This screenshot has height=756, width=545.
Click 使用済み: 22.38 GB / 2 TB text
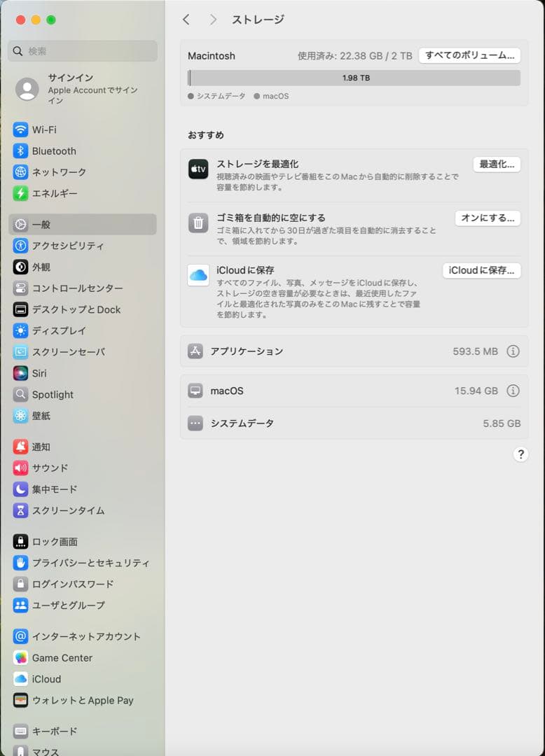[x=355, y=56]
